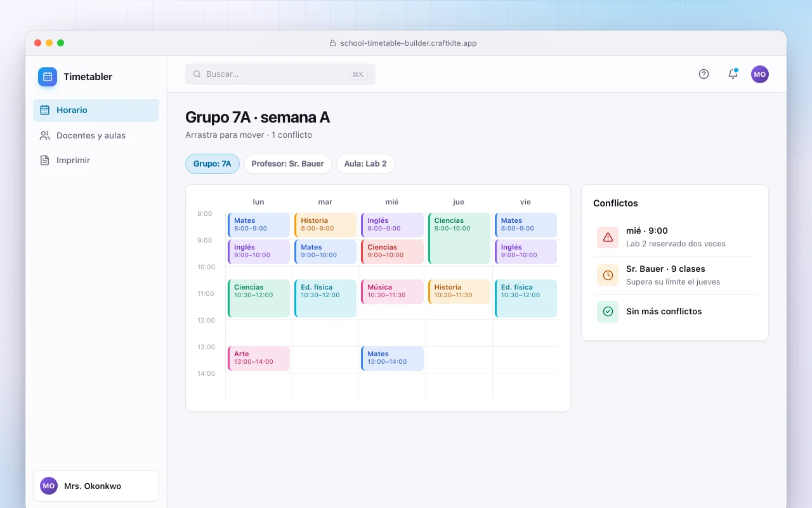812x508 pixels.
Task: Select Thursday Historia 10:30–11:30 block
Action: coord(459,291)
